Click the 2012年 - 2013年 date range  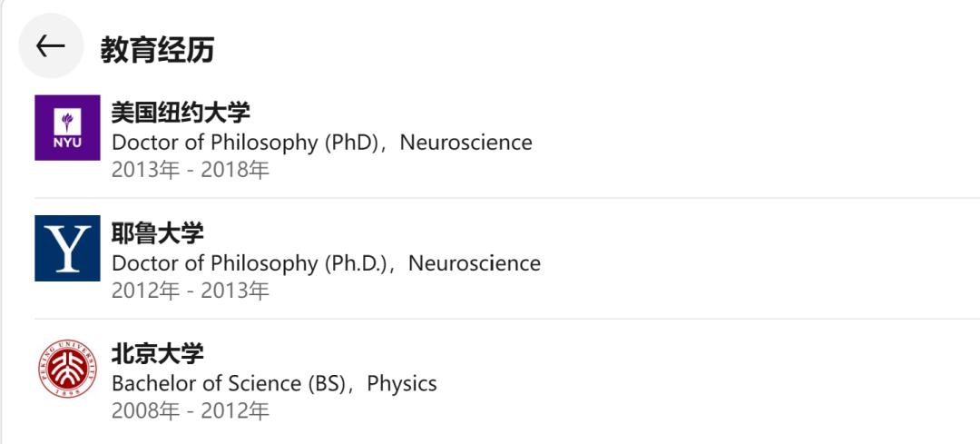coord(190,291)
